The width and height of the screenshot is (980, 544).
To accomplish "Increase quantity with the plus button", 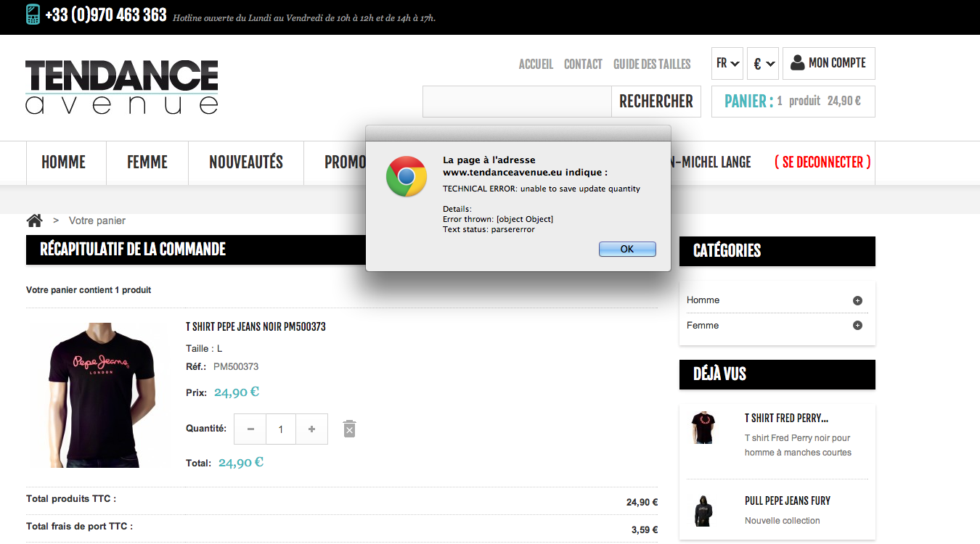I will [x=311, y=429].
